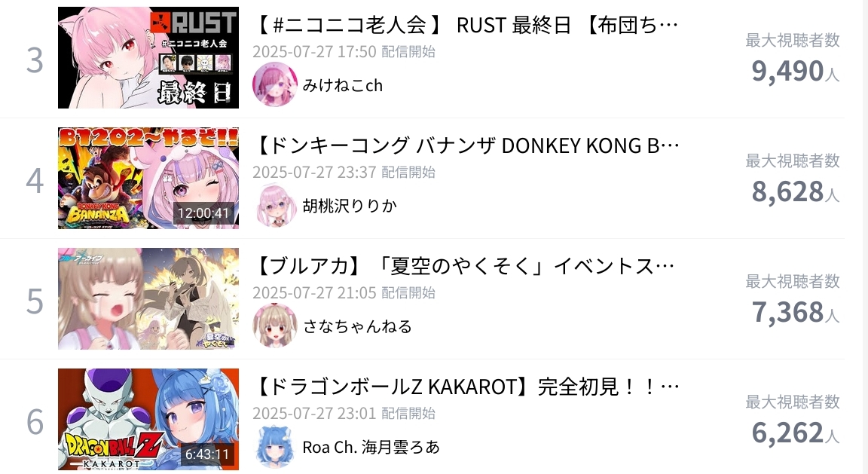Open the RUST 最終日 stream thumbnail
The height and width of the screenshot is (474, 868).
pos(148,57)
